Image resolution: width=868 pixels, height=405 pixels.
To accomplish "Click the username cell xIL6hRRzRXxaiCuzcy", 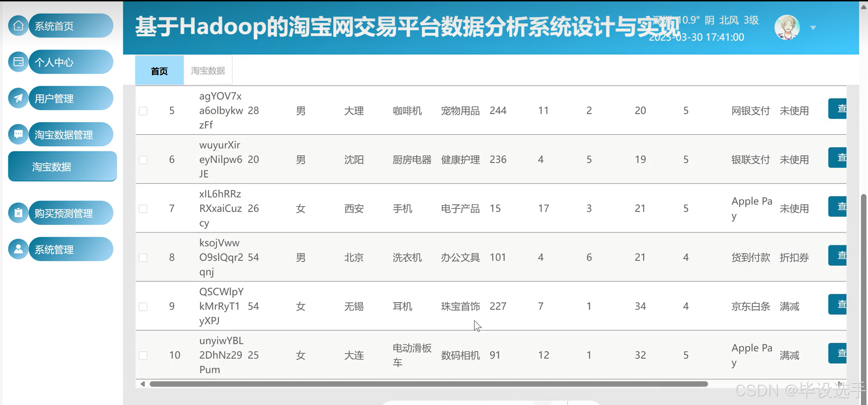I will 220,208.
